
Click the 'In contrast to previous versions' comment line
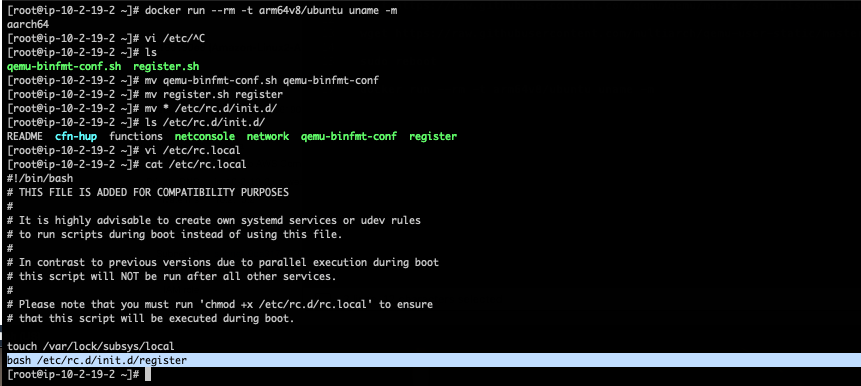[223, 262]
